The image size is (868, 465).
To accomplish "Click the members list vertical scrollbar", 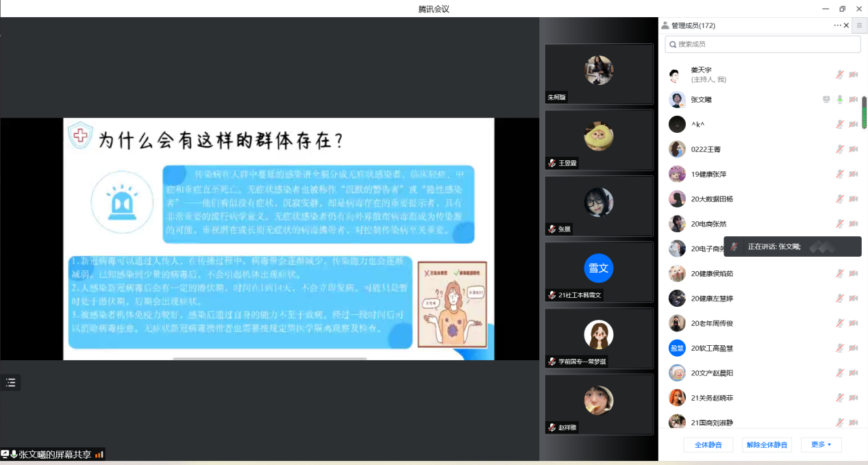I will [x=864, y=113].
